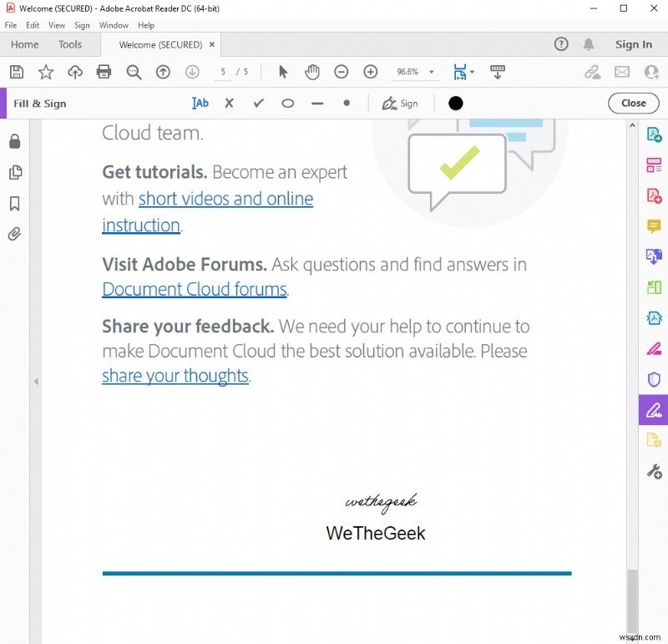Click the share with others person icon

(651, 72)
